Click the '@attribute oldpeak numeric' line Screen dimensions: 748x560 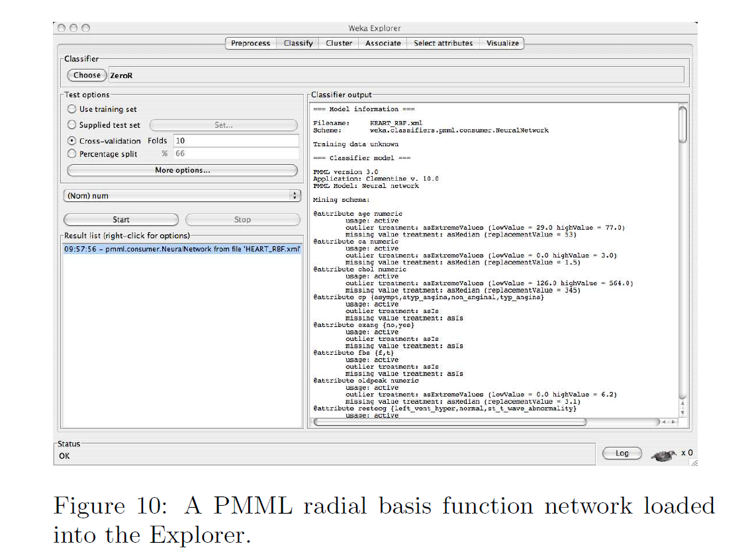point(366,381)
